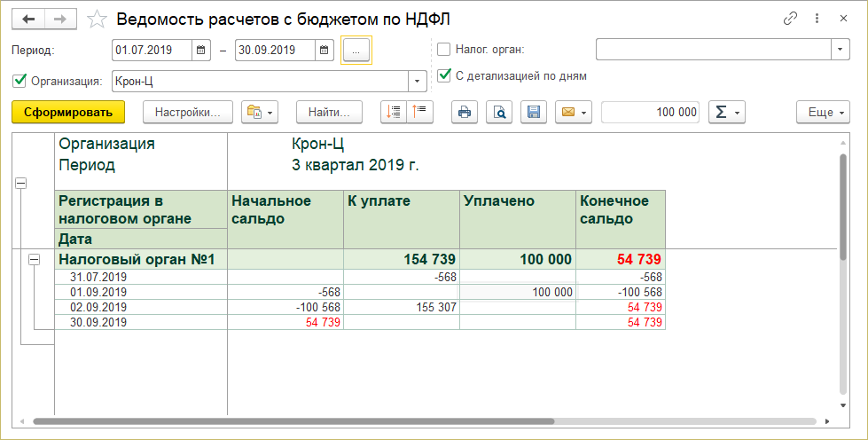The image size is (868, 440).
Task: Click the print report icon
Action: 465,112
